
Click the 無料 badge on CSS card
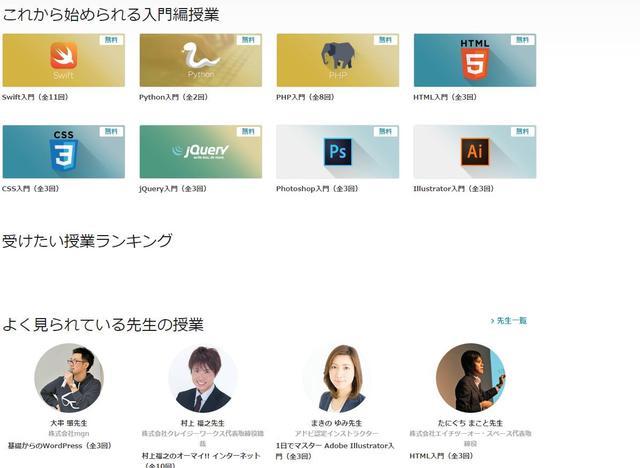pyautogui.click(x=111, y=131)
